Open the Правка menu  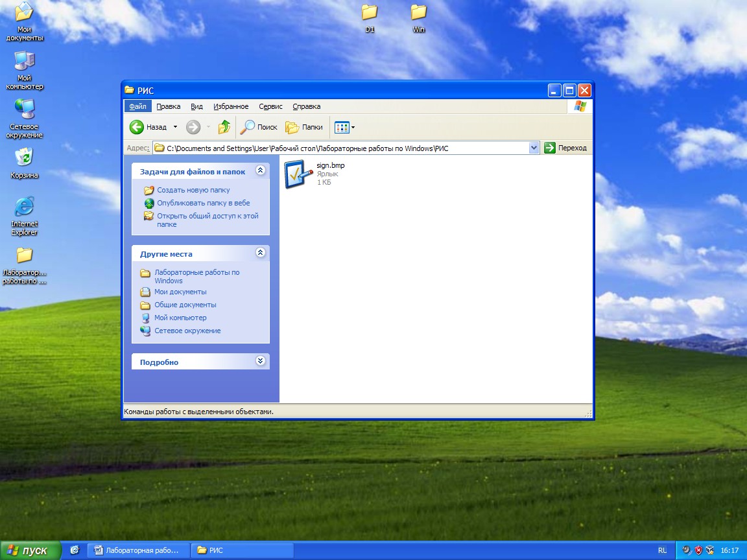click(168, 106)
